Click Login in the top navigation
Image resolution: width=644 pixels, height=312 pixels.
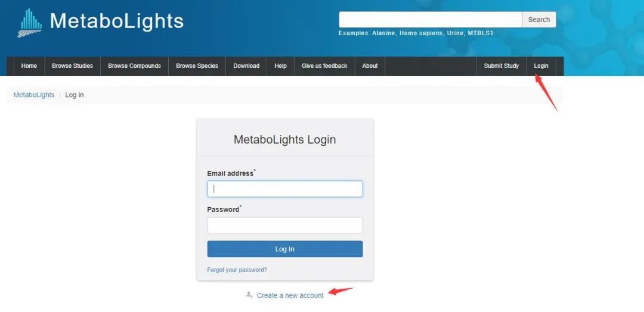tap(541, 66)
